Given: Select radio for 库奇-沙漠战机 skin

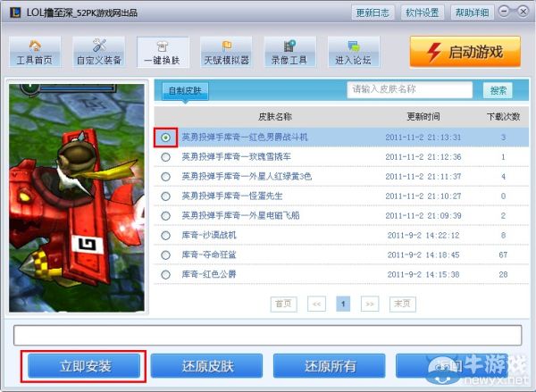Looking at the screenshot, I should point(166,236).
